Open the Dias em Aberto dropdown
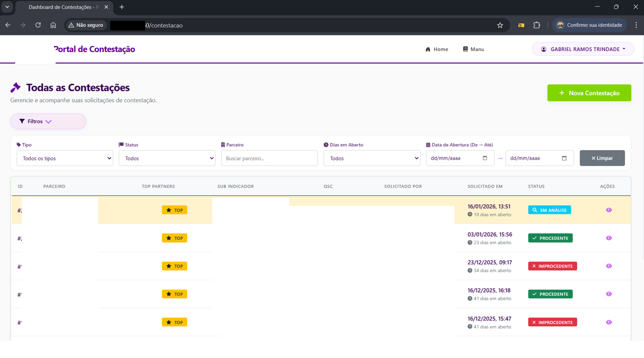 [x=372, y=158]
